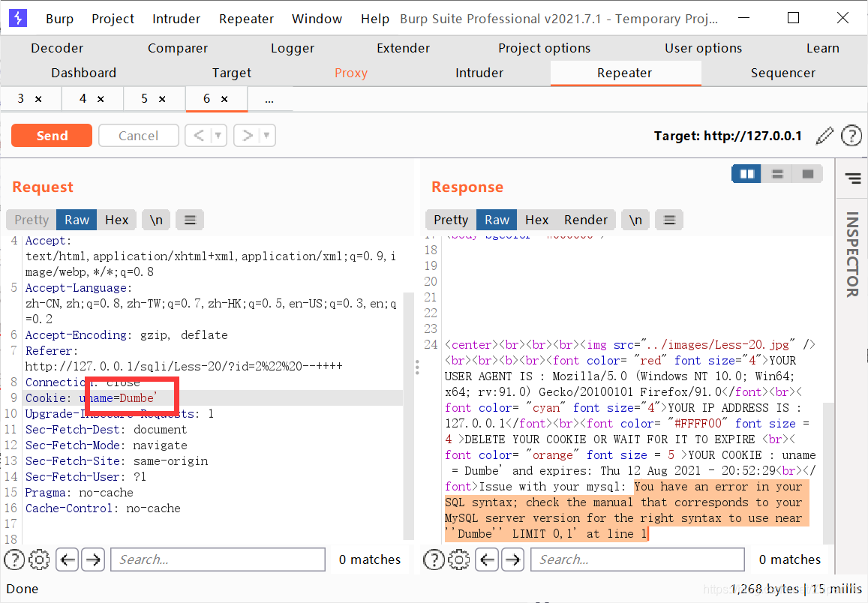
Task: Switch to the Learn tab
Action: [822, 48]
